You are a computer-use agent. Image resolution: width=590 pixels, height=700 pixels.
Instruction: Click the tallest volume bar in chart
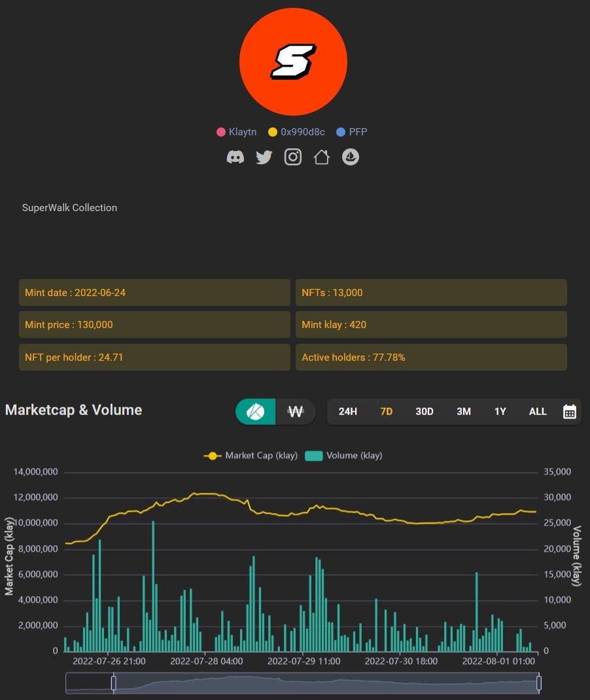point(153,586)
